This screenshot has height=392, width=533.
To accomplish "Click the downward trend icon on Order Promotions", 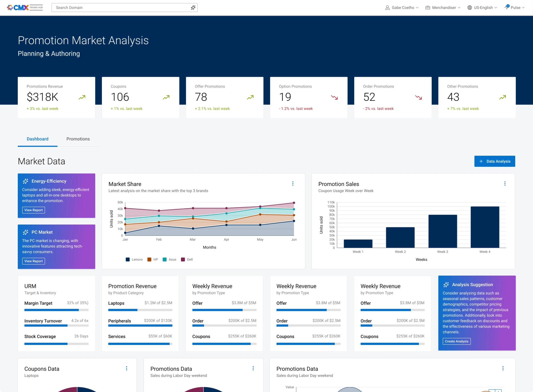I will point(418,97).
